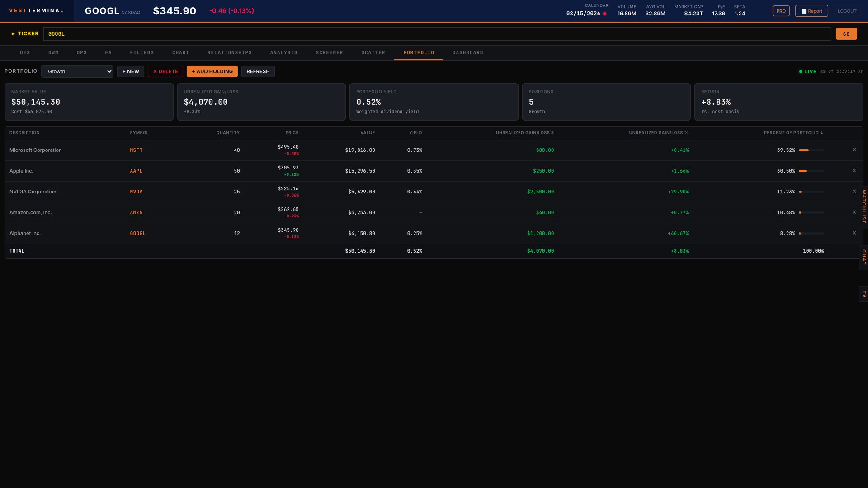Viewport: 868px width, 488px height.
Task: Open the WATCHLIST side panel
Action: pos(863,206)
